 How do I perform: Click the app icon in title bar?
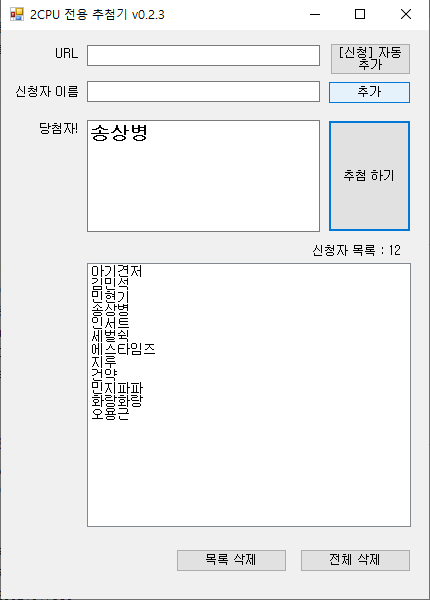point(17,15)
